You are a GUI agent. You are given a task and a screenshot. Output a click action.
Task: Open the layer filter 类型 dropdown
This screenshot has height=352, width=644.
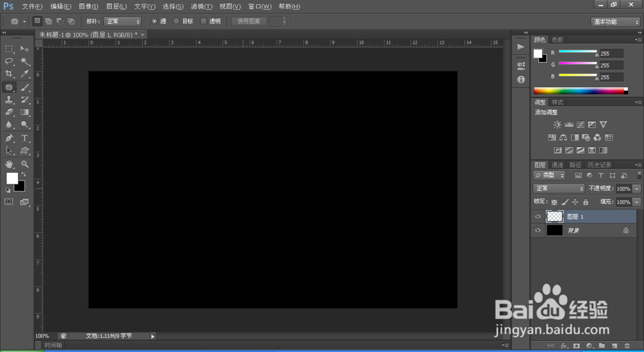[549, 175]
